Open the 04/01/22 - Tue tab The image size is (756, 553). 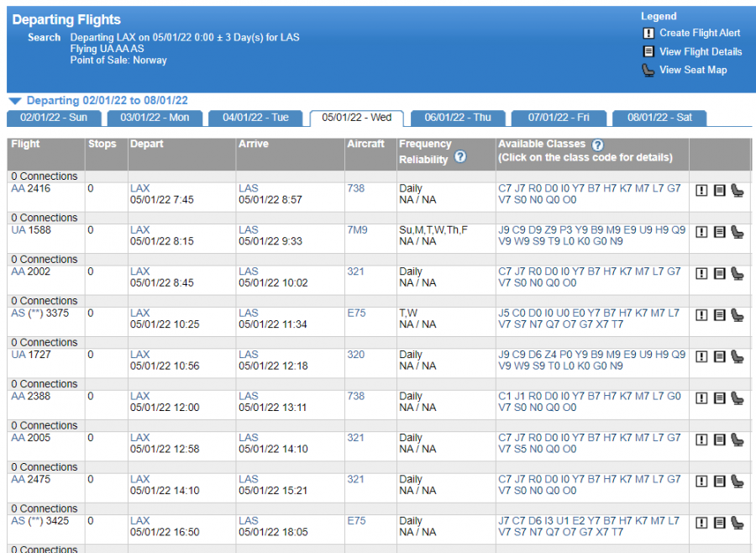pyautogui.click(x=255, y=118)
